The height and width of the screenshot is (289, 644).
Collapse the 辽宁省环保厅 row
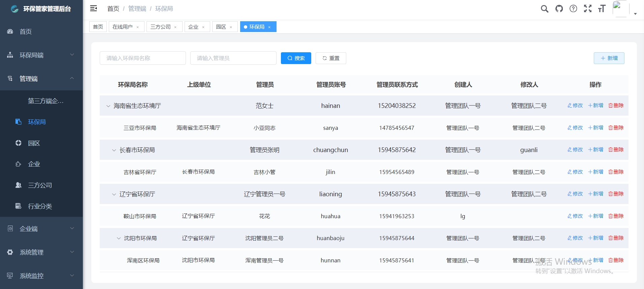tap(114, 194)
